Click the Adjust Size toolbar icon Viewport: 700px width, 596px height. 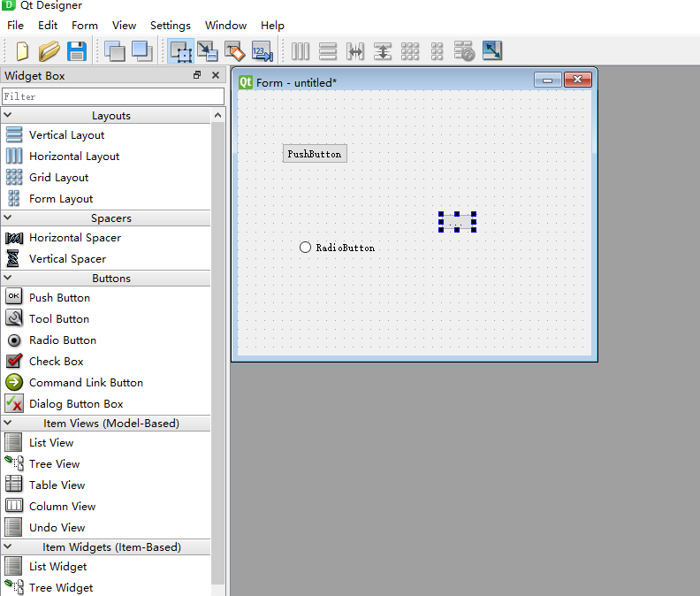(492, 51)
